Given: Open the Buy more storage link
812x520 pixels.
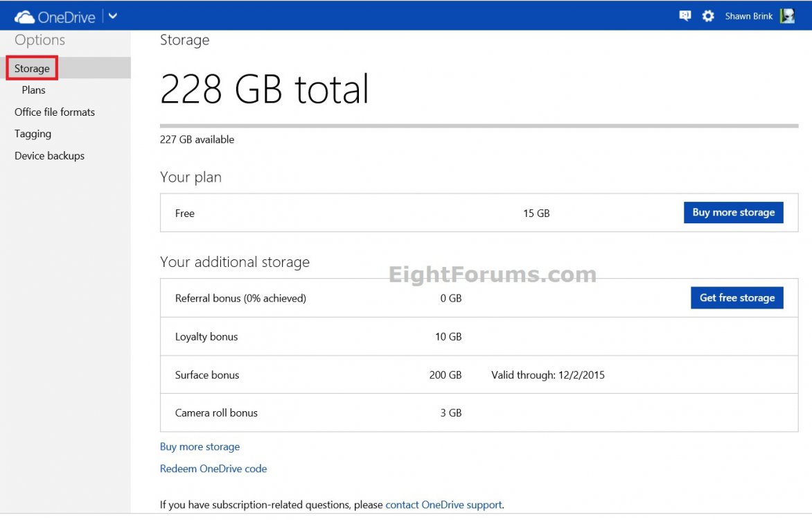Looking at the screenshot, I should point(200,447).
